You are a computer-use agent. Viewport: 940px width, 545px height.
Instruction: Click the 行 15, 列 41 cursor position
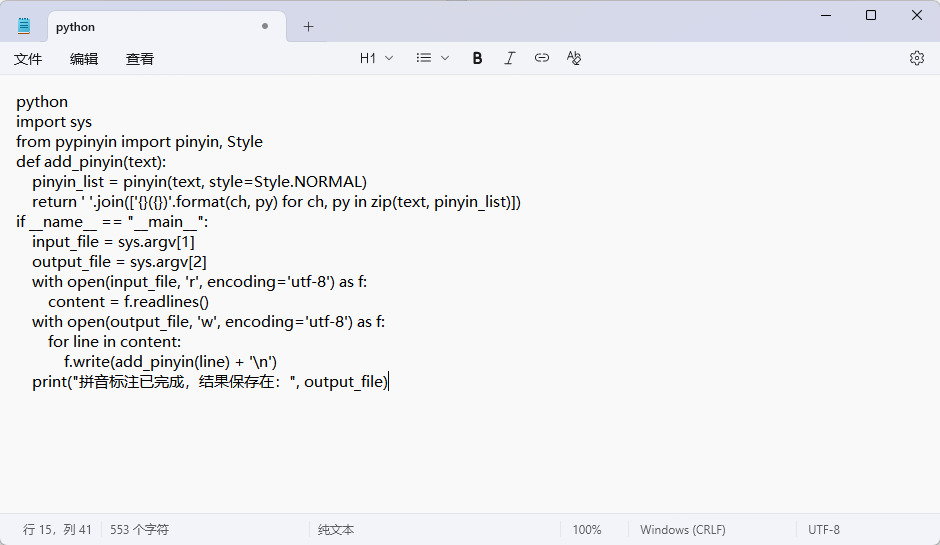[57, 530]
